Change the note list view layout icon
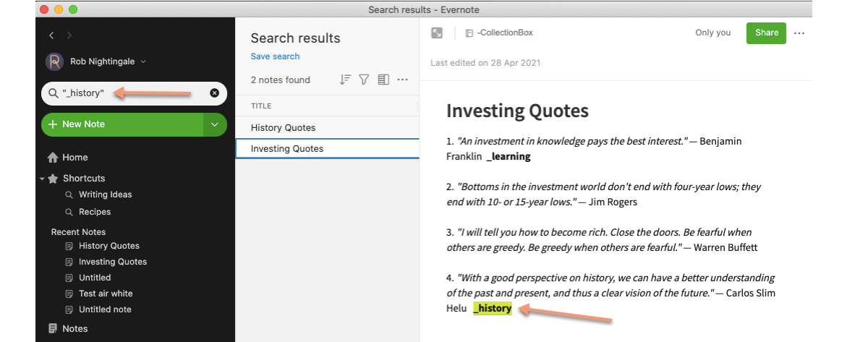The height and width of the screenshot is (342, 868). click(383, 80)
